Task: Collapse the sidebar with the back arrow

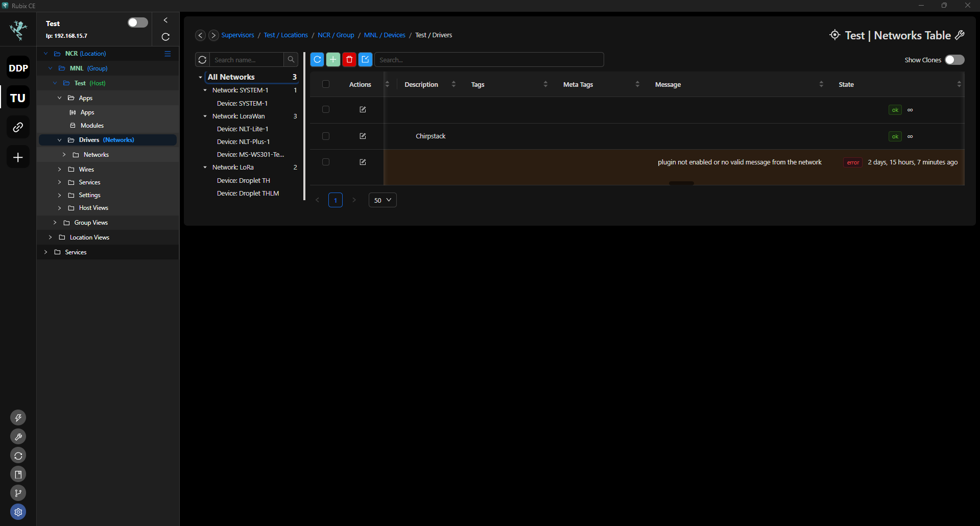Action: pyautogui.click(x=165, y=20)
